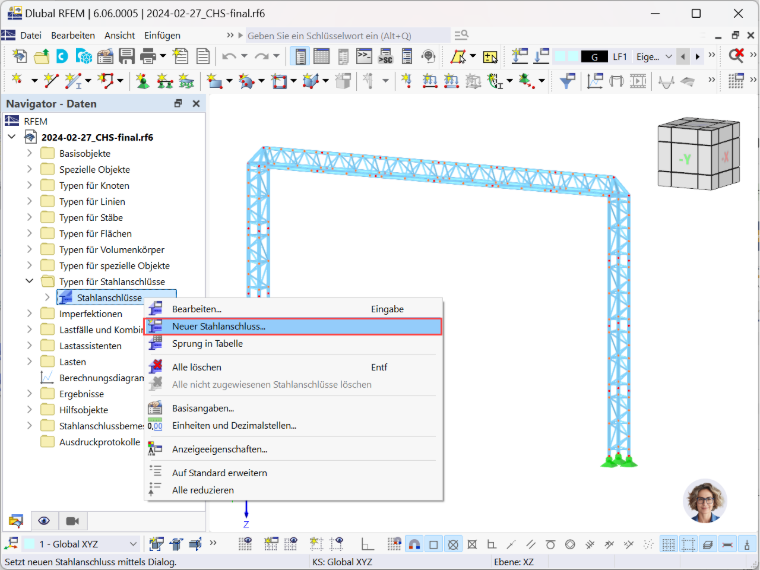Click the cyan swatch beside Global XYZ

tap(30, 544)
